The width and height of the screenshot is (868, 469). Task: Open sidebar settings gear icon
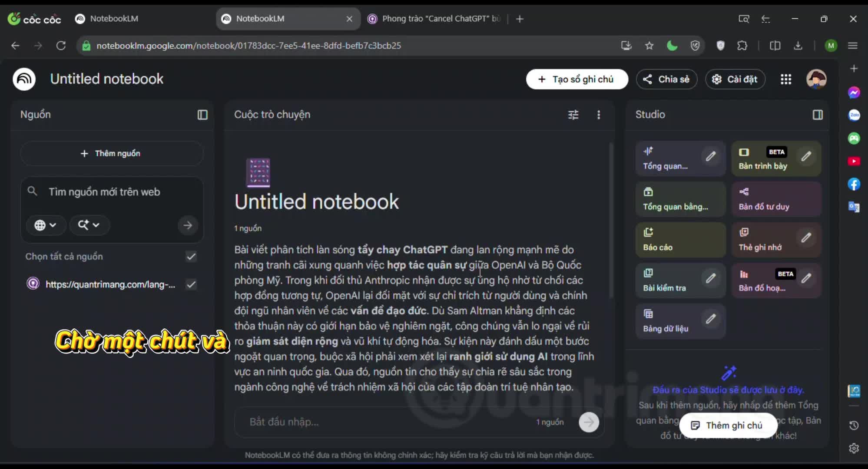[x=854, y=448]
